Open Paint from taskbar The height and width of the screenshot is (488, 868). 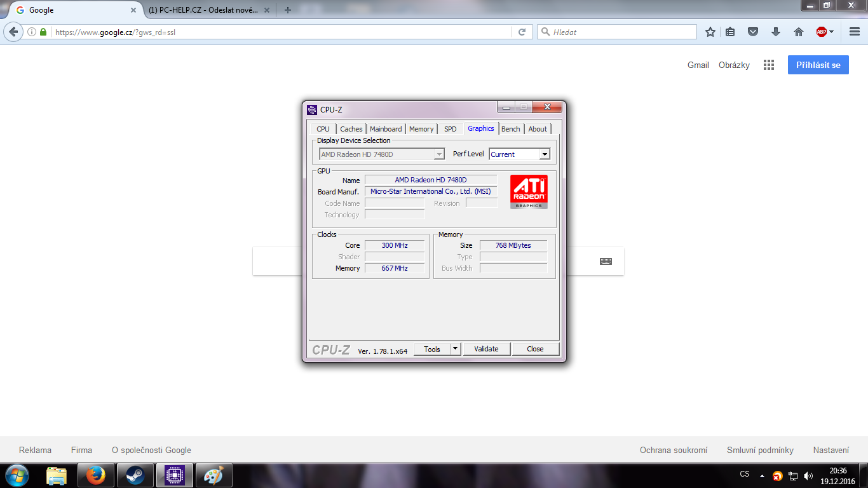tap(214, 475)
